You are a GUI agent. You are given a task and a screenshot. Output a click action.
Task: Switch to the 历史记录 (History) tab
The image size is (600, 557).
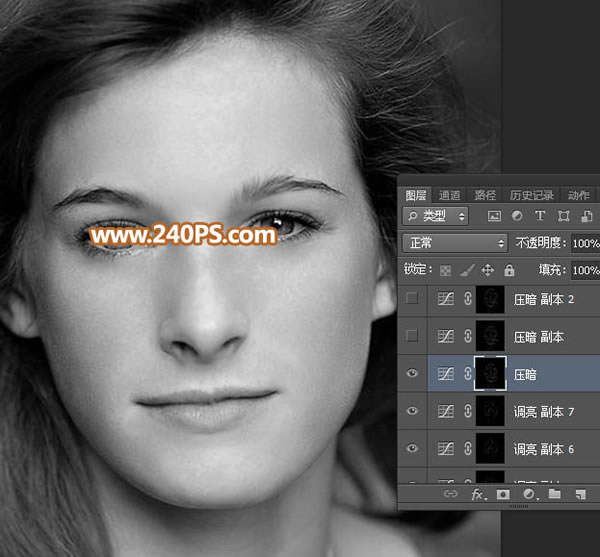click(532, 195)
